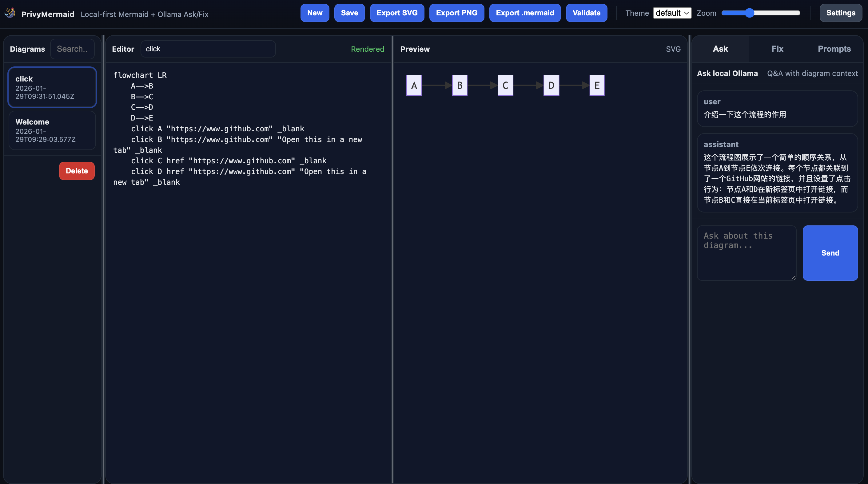
Task: Export the diagram as PNG
Action: coord(456,13)
